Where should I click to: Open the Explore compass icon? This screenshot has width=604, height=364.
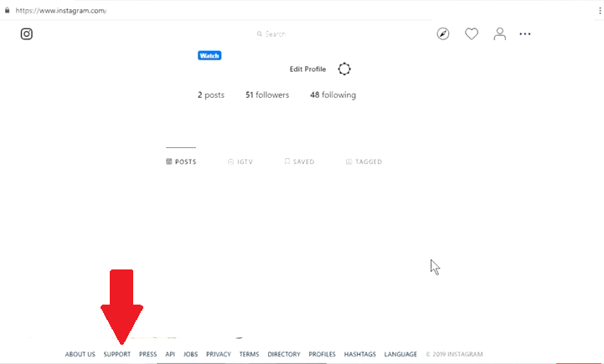[x=443, y=33]
